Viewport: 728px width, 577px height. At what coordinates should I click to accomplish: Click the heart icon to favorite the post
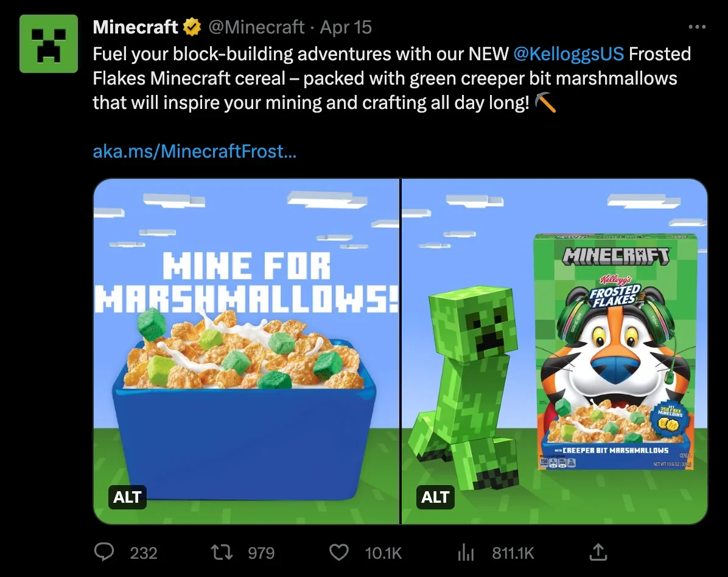pyautogui.click(x=339, y=553)
